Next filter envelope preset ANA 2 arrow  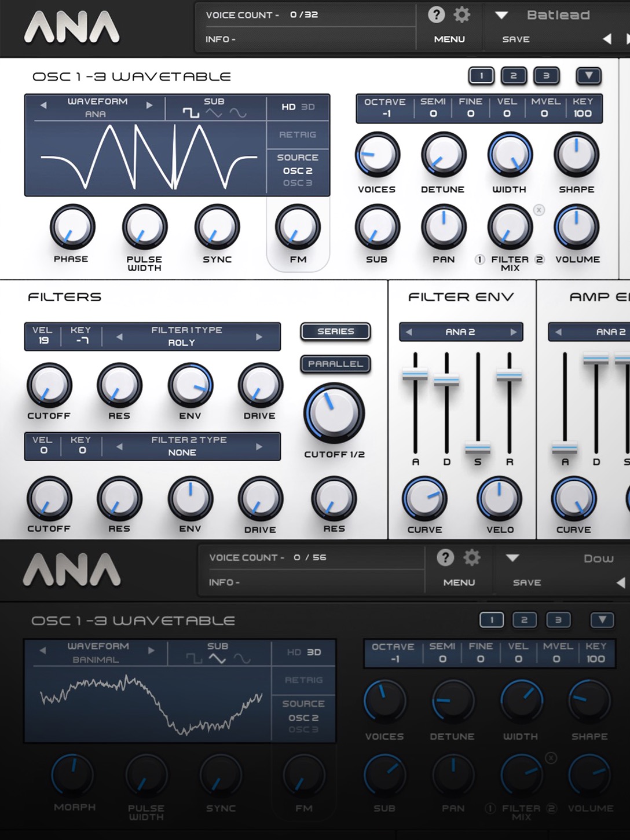(513, 332)
